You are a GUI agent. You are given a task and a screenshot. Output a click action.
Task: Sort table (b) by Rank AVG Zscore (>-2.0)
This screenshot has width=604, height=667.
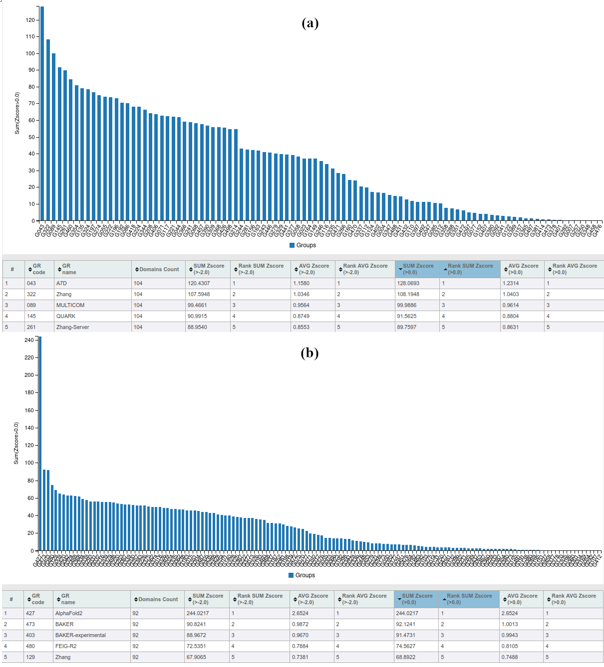pos(364,598)
